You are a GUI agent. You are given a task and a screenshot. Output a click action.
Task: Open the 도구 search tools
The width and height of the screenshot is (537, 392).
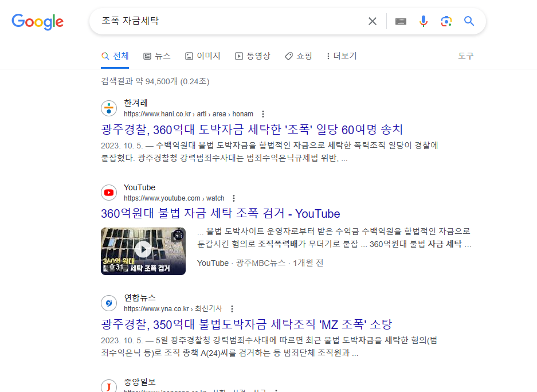click(x=466, y=56)
